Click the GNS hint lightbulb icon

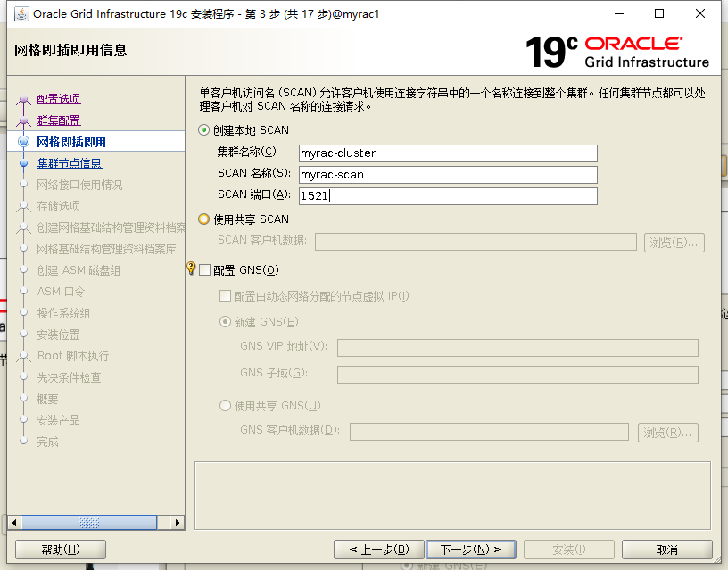point(191,268)
